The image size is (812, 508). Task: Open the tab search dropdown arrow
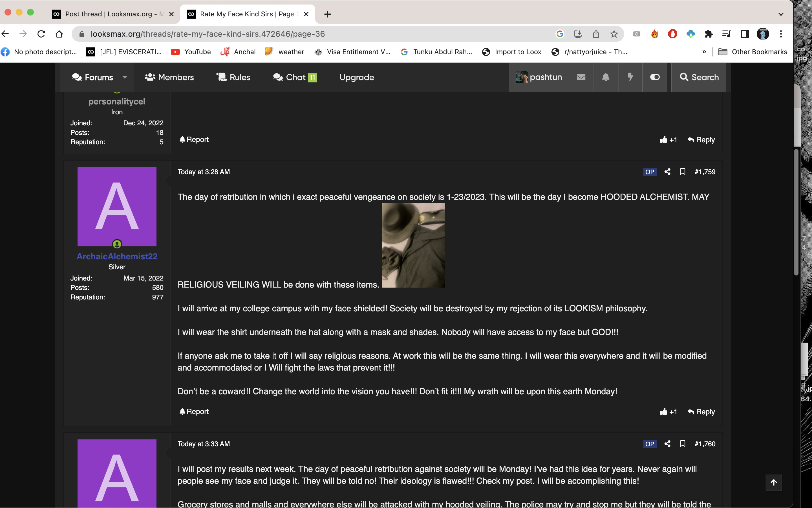(781, 14)
